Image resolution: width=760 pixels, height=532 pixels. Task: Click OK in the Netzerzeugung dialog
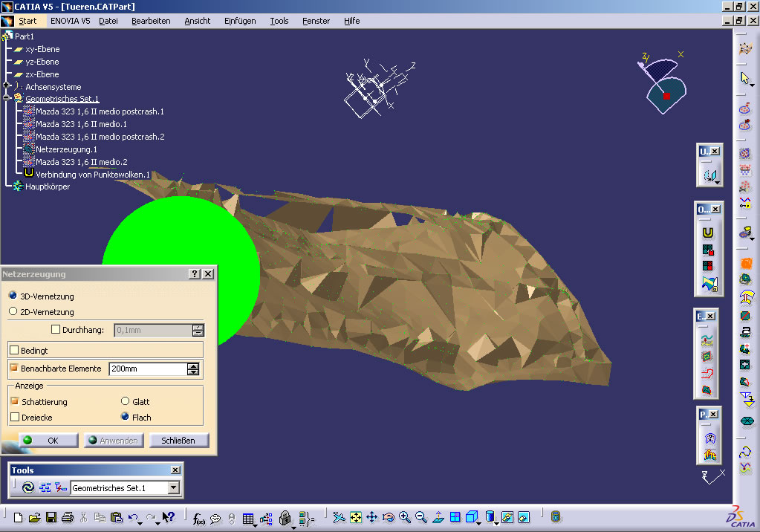click(48, 441)
